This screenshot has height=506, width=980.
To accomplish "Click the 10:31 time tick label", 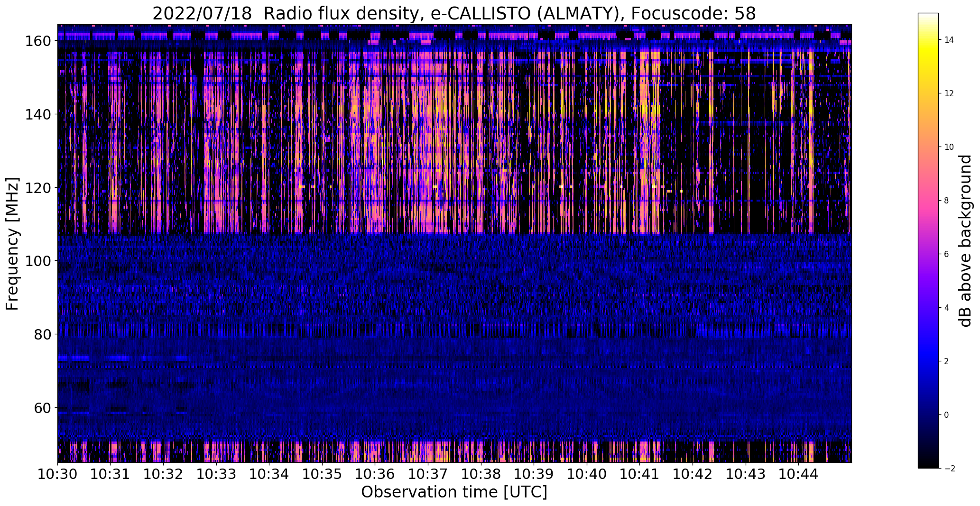I will pos(111,474).
